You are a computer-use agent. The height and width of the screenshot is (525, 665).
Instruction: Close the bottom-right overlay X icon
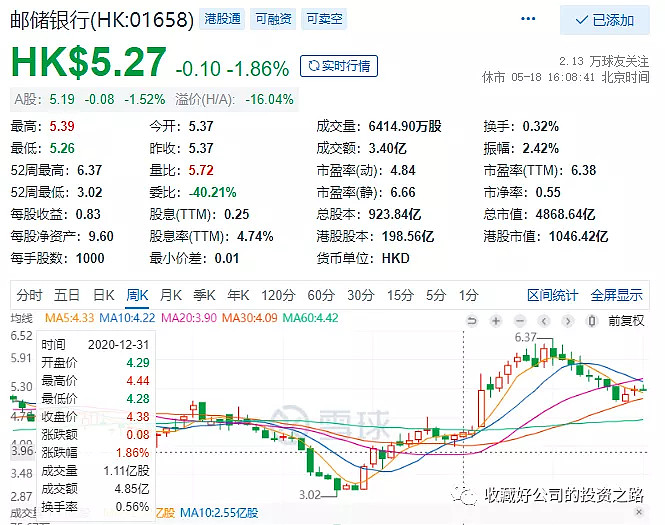(639, 512)
